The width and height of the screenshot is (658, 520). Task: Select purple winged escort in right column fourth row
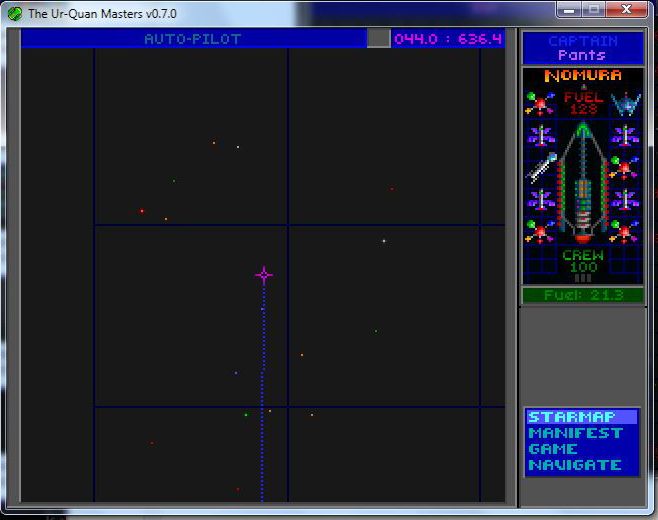point(625,199)
